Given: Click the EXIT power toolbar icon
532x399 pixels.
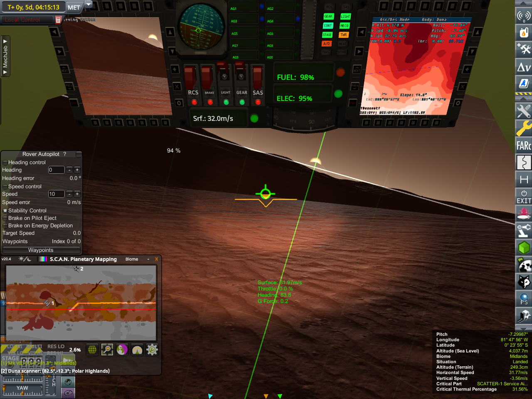Looking at the screenshot, I should (x=523, y=197).
